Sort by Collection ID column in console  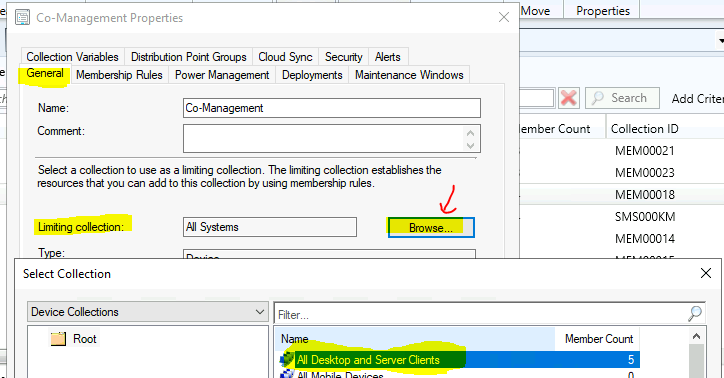[645, 129]
